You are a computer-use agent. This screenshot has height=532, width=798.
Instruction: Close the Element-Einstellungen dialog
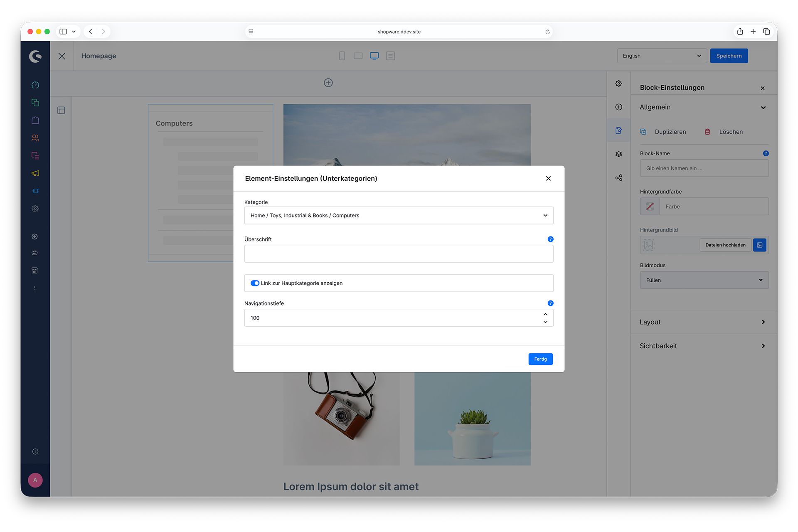[x=549, y=178]
